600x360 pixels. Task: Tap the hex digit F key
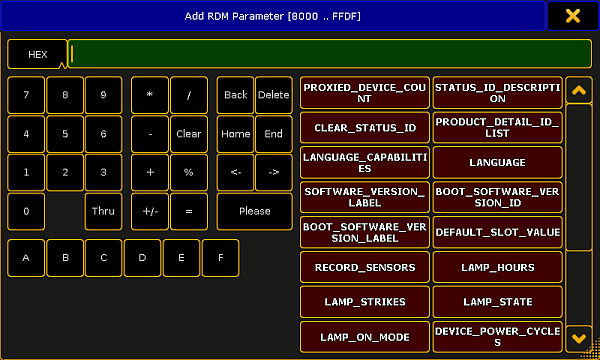point(220,258)
